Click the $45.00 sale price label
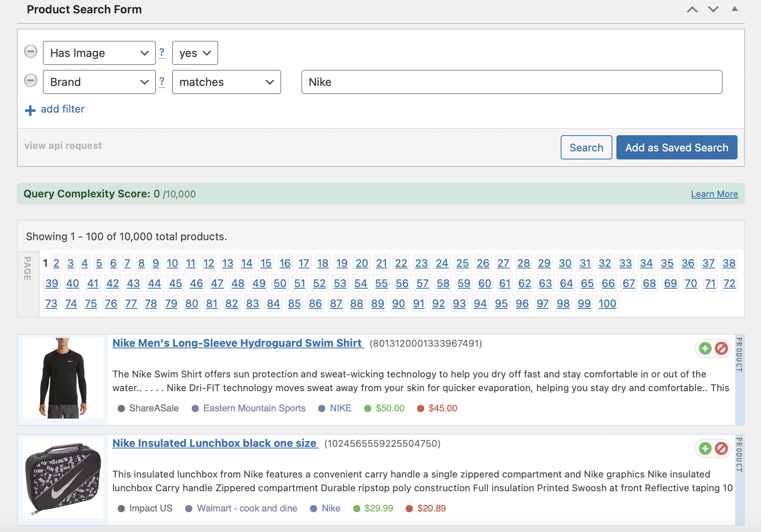 click(x=443, y=408)
